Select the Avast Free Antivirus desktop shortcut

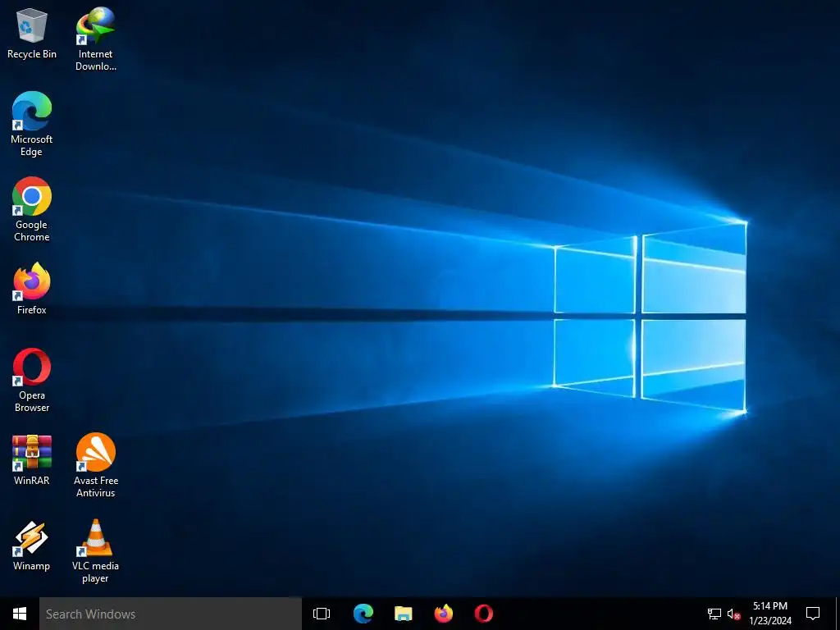tap(95, 466)
